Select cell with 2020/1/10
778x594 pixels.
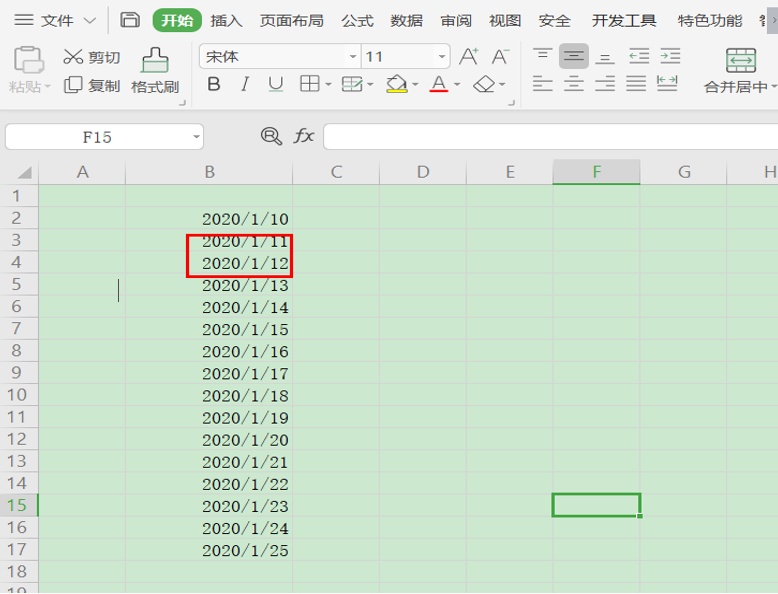209,218
